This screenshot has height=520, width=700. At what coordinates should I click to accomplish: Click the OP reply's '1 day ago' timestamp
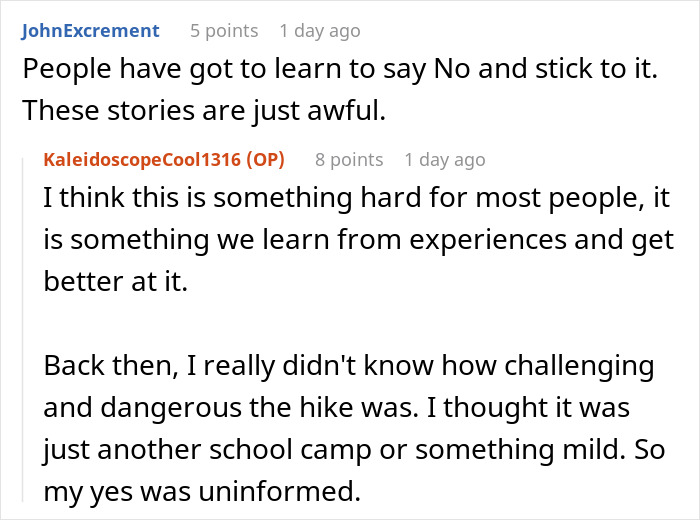(445, 159)
